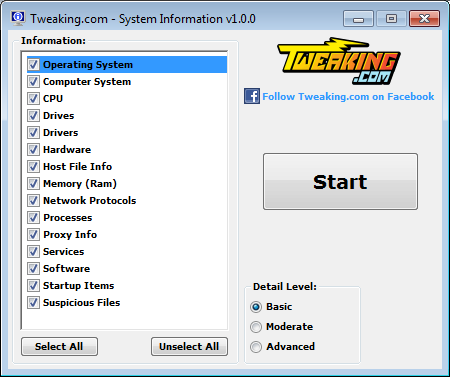450x377 pixels.
Task: Click the Tweaking.com lightning logo
Action: click(339, 61)
